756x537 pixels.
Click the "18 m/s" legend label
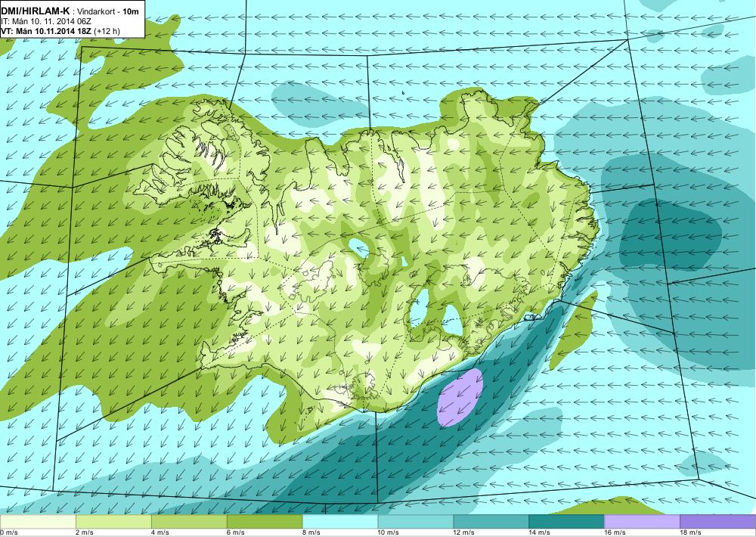click(690, 532)
